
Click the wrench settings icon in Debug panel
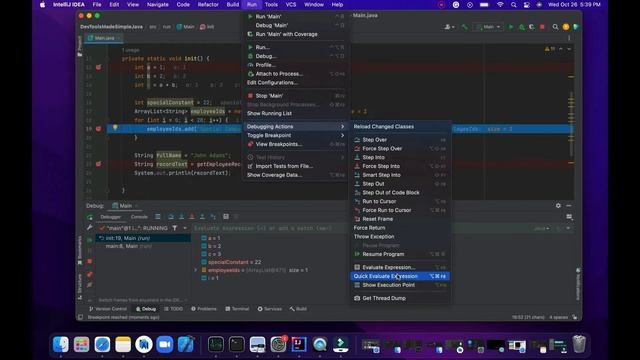point(90,228)
